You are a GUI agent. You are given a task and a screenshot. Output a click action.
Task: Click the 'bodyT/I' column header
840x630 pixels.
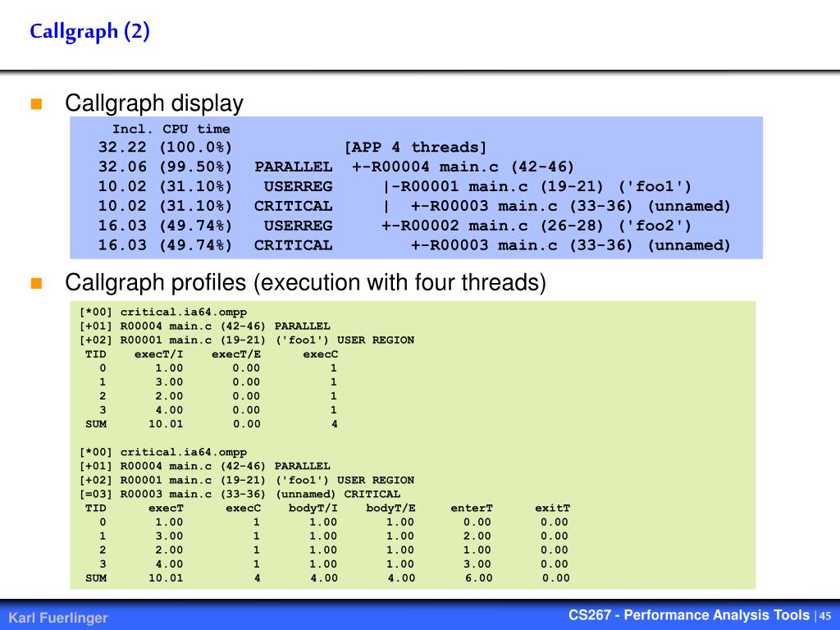click(313, 508)
